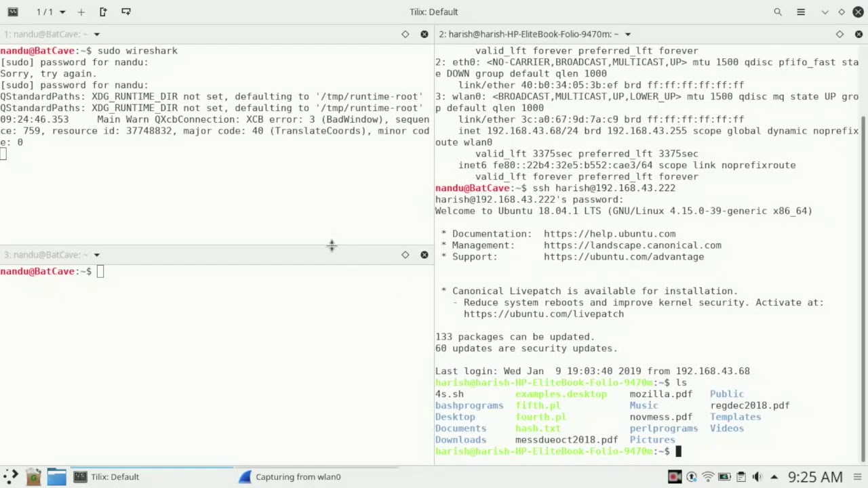Open the 1/1 session switcher dropdown
Image resolution: width=868 pixels, height=488 pixels.
click(x=51, y=12)
